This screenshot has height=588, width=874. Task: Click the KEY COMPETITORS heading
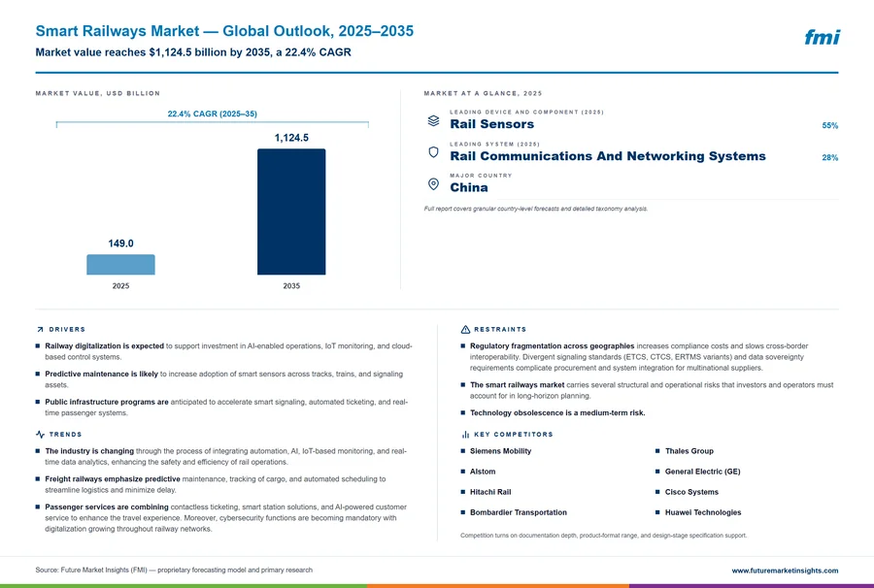point(514,435)
